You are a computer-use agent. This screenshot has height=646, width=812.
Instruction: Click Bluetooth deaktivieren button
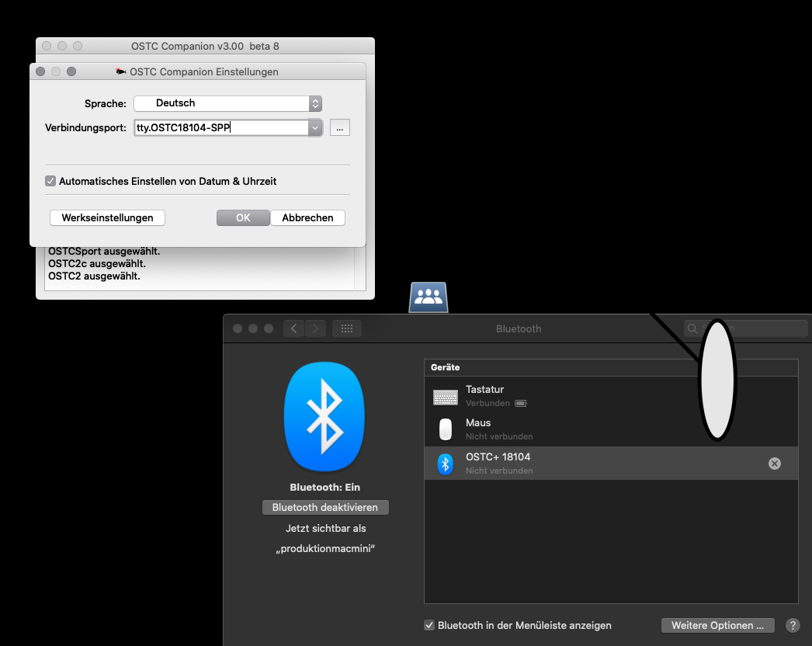pos(325,507)
